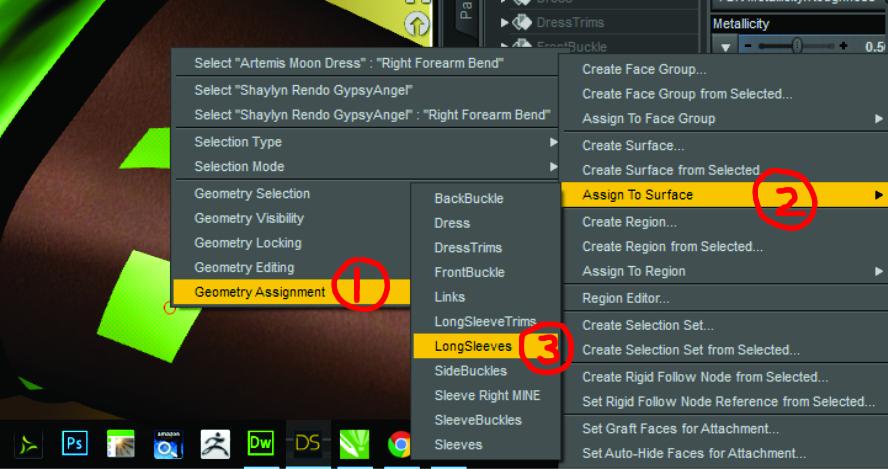Click the green swirl taskbar icon
This screenshot has width=888, height=469.
click(28, 444)
